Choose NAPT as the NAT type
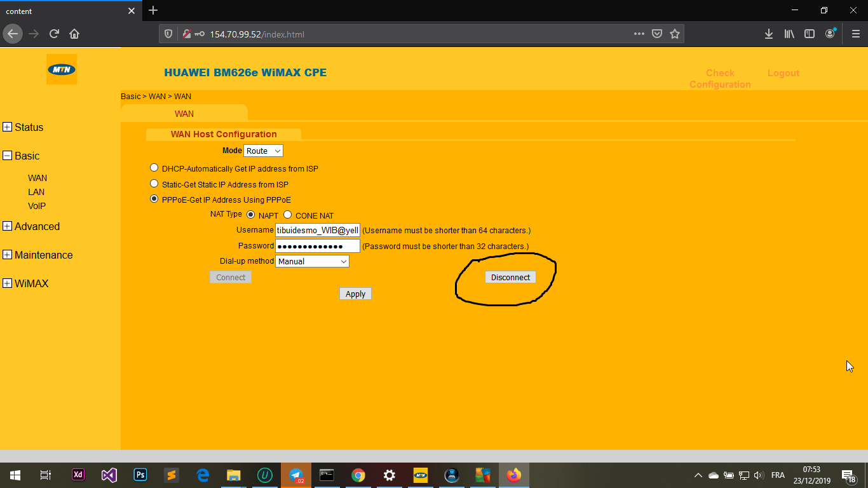 tap(250, 215)
